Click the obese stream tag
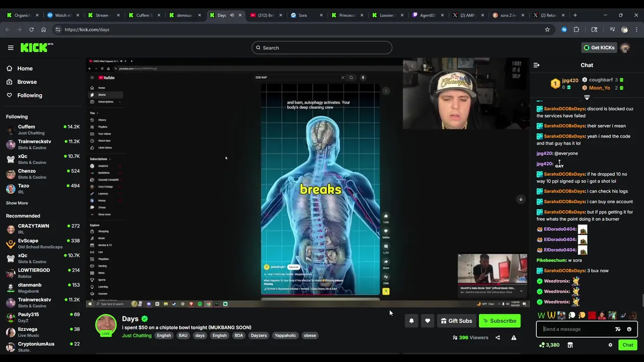 tap(310, 335)
